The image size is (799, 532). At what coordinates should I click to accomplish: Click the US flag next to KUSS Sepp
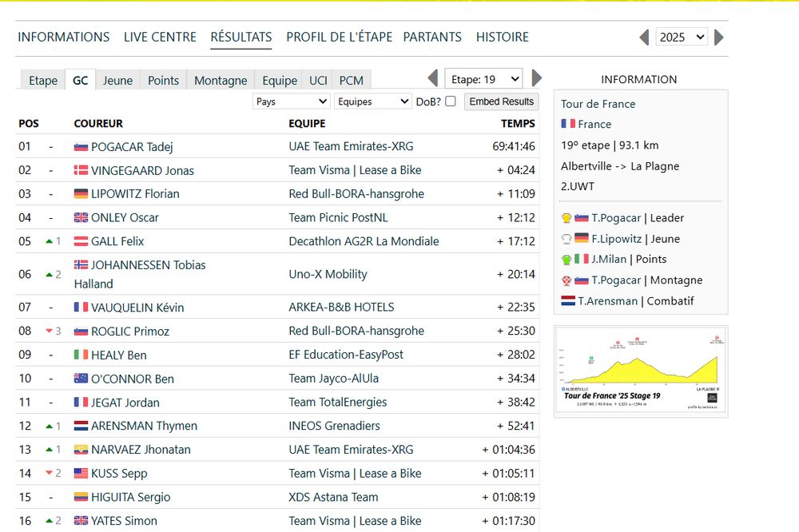pyautogui.click(x=81, y=473)
